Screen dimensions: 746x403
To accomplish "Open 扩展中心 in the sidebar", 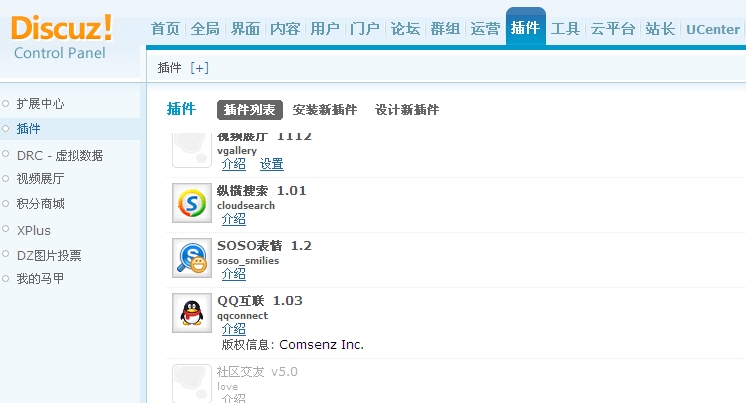I will click(x=40, y=104).
